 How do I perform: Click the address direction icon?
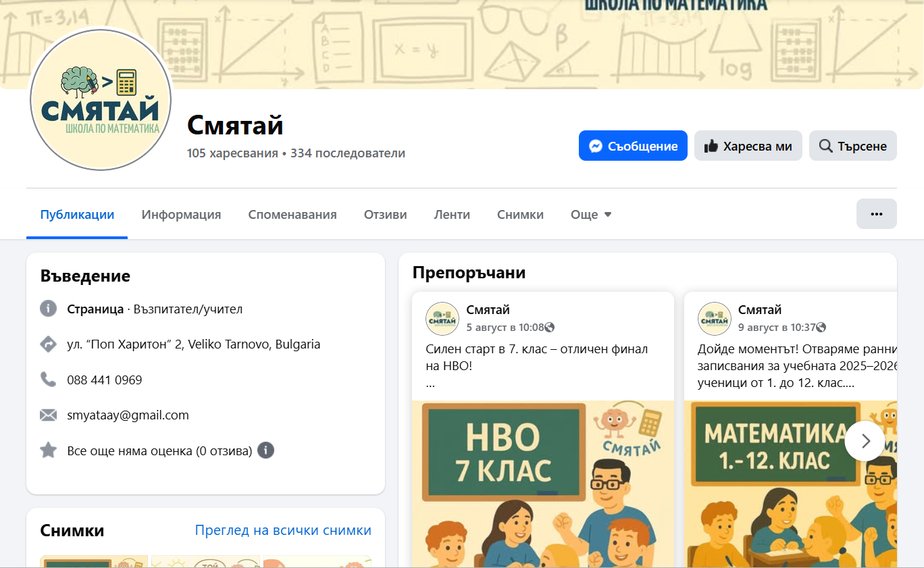[x=48, y=344]
